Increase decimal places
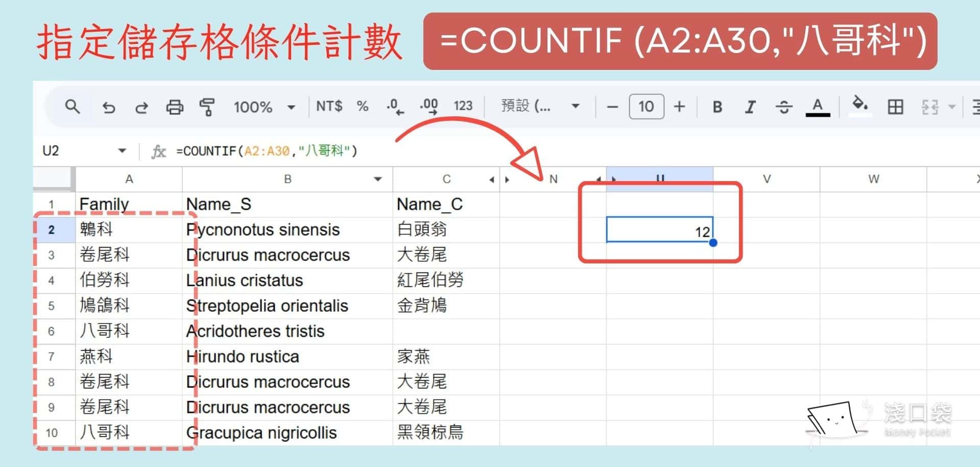 click(x=429, y=106)
